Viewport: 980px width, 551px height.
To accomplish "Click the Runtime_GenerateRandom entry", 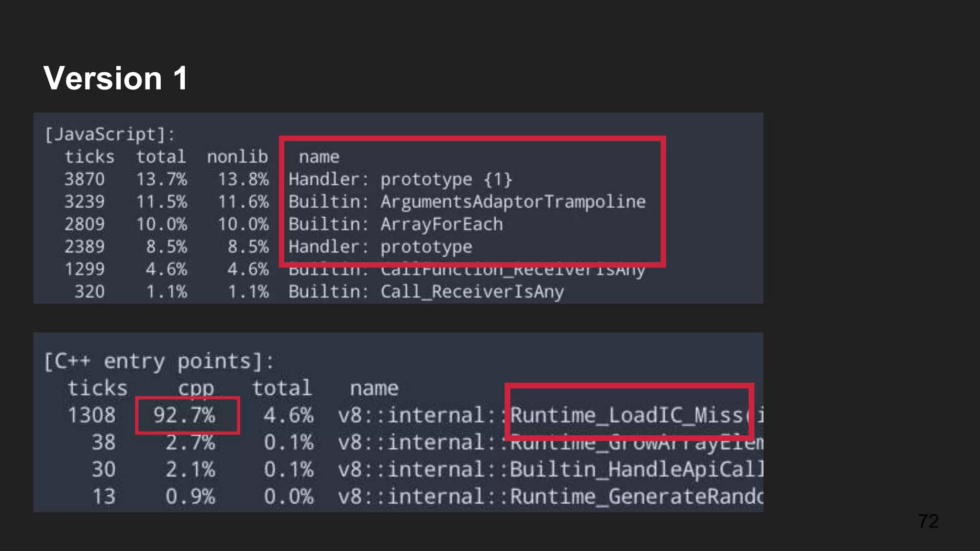I will 636,496.
